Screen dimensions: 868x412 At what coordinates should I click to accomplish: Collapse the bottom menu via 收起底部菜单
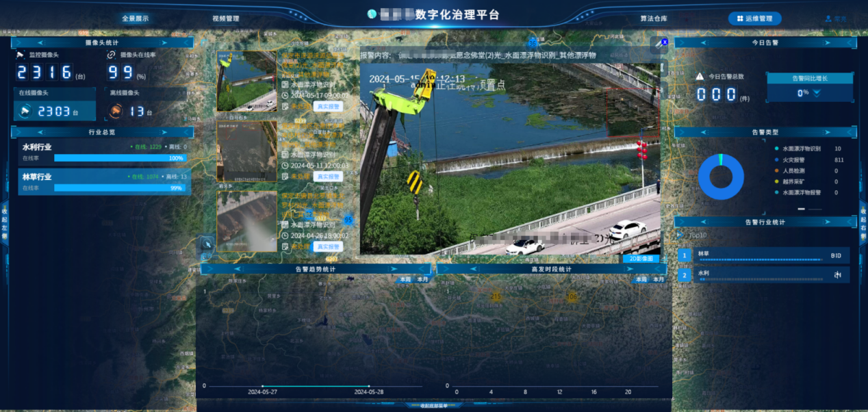pos(429,407)
